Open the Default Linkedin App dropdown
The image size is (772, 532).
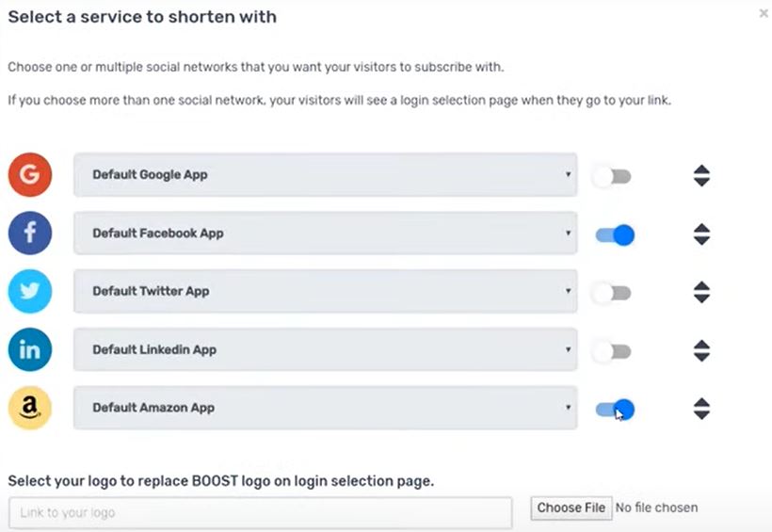coord(325,350)
